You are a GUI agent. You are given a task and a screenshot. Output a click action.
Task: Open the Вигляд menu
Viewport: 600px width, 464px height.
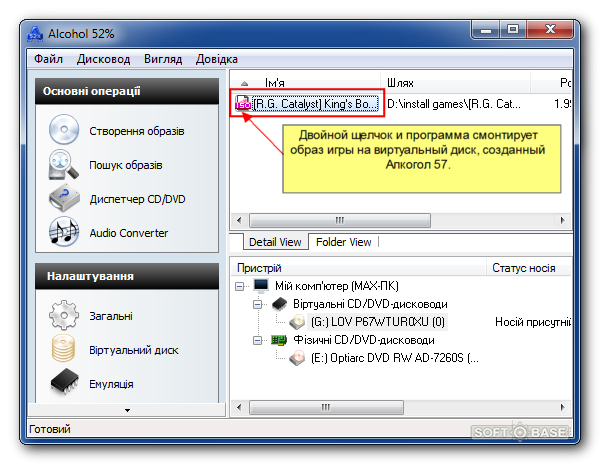click(x=163, y=59)
